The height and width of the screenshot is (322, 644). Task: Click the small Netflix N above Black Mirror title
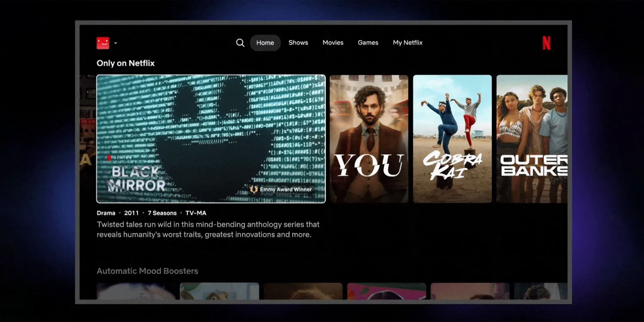coord(109,158)
